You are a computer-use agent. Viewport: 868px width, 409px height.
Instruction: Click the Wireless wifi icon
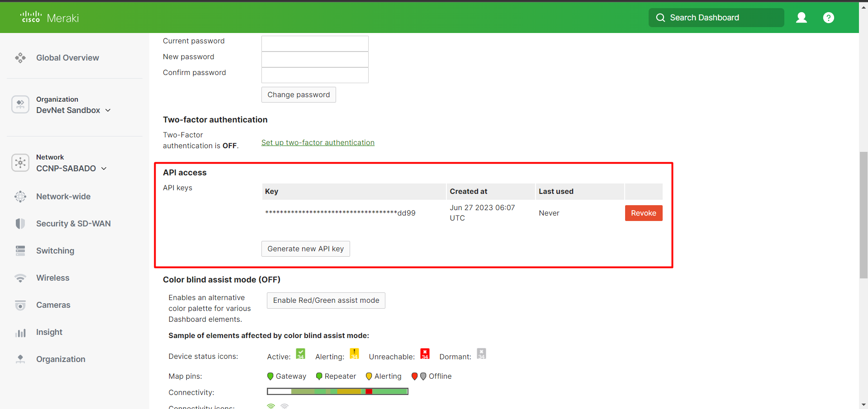tap(20, 278)
